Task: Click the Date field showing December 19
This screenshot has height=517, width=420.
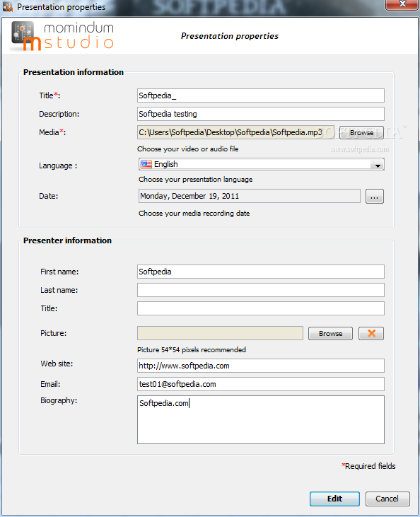Action: click(249, 196)
